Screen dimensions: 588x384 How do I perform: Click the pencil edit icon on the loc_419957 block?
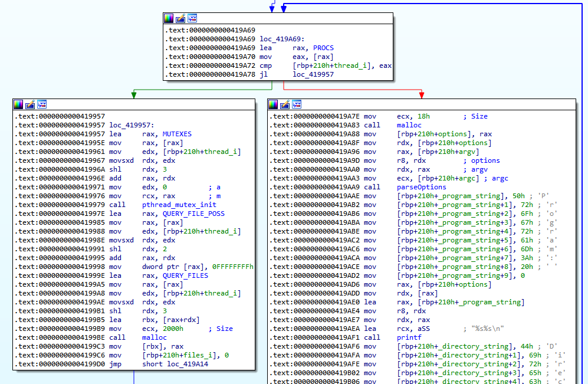(x=30, y=104)
